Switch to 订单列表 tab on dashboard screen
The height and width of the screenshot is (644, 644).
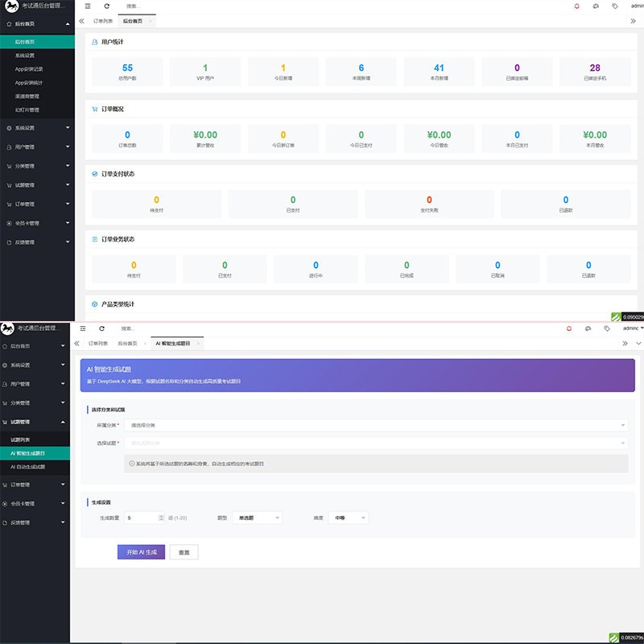point(103,22)
